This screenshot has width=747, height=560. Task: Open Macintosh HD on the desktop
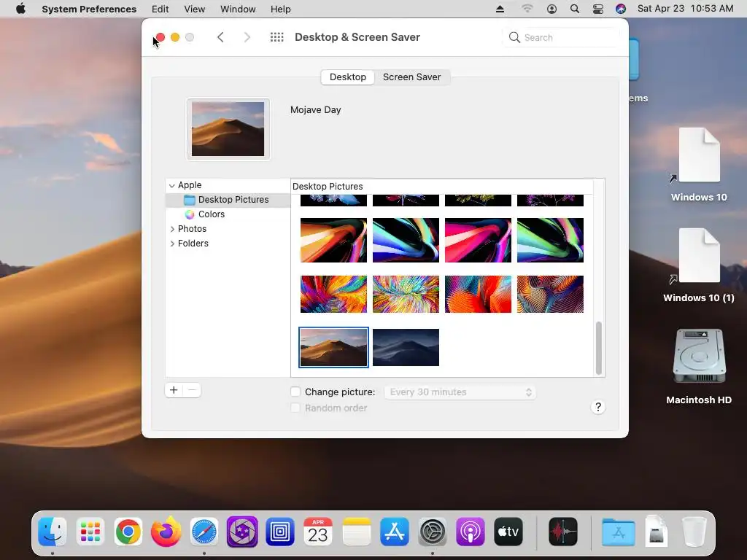699,366
